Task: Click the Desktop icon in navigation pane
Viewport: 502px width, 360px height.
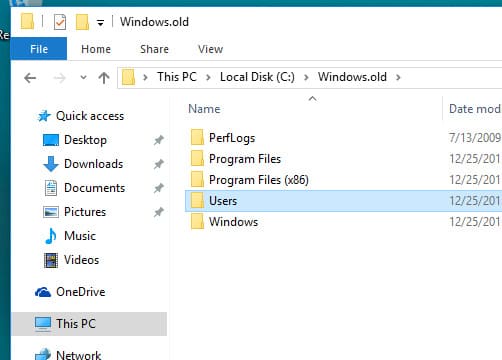Action: click(51, 140)
